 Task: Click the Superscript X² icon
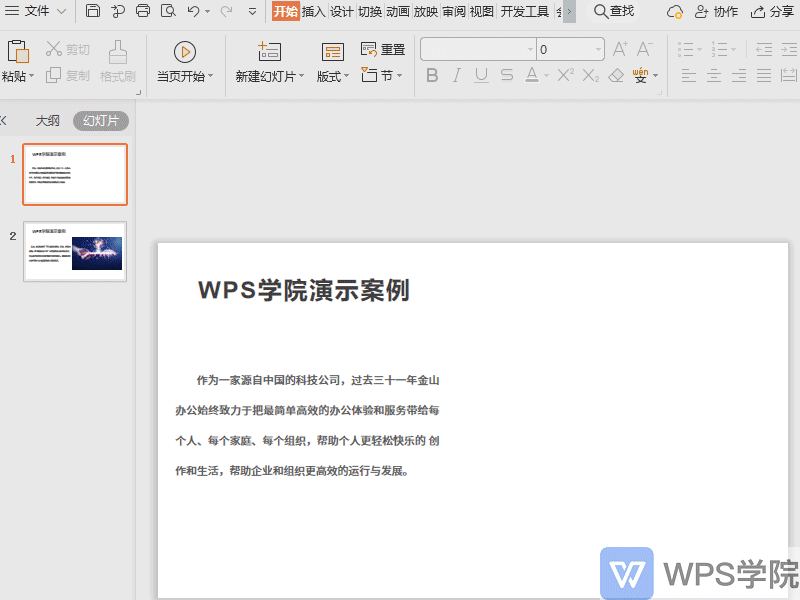click(565, 76)
